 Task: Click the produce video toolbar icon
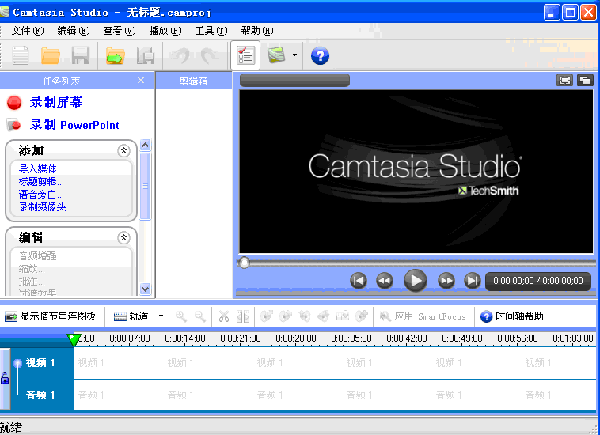tap(277, 55)
